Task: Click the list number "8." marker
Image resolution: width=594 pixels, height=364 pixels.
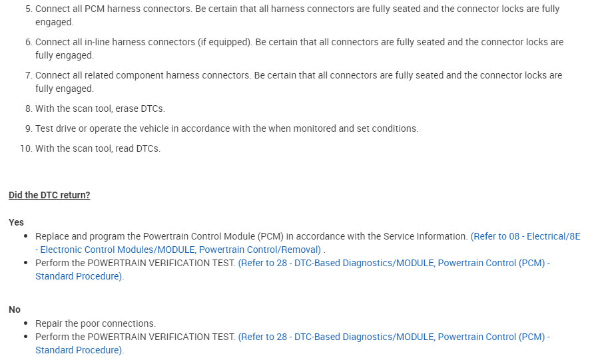Action: tap(29, 108)
